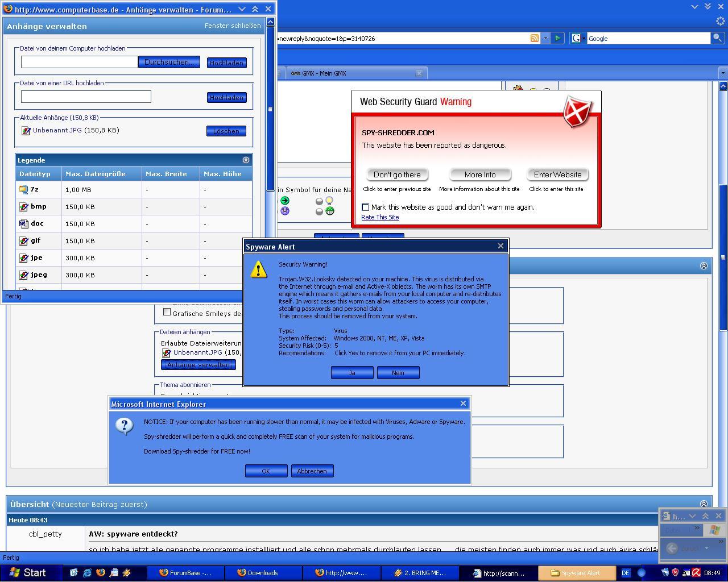Viewport: 728px width, 582px height.
Task: Click main page vertical scrollbar thumb
Action: click(x=723, y=257)
